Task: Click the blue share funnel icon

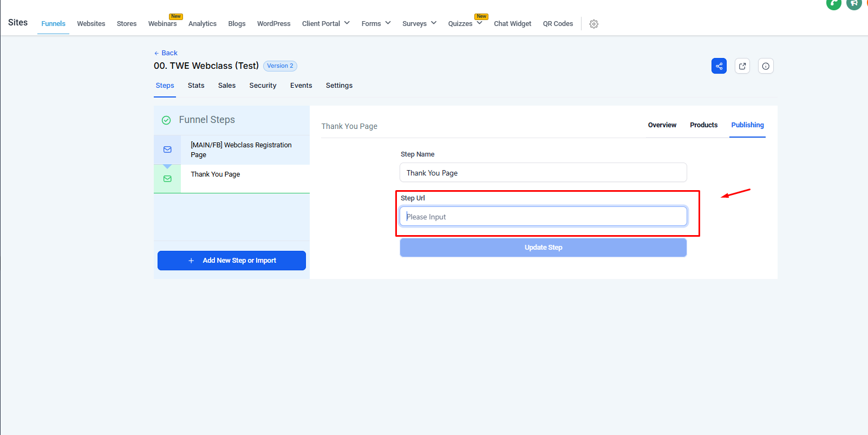Action: coord(719,66)
